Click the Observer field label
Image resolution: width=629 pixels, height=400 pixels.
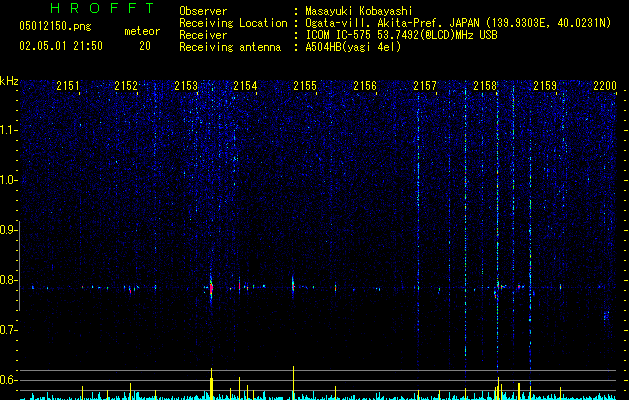point(203,11)
